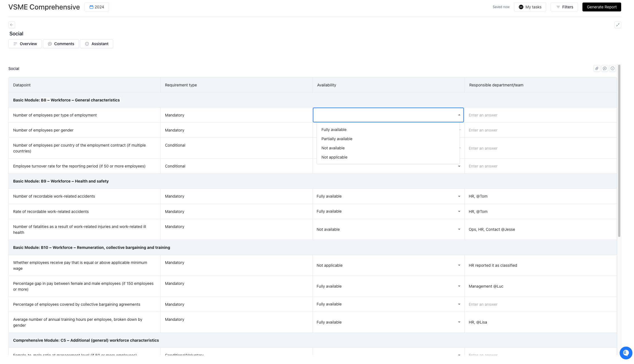Click the Requirement type column header
This screenshot has height=364, width=634.
pyautogui.click(x=236, y=85)
